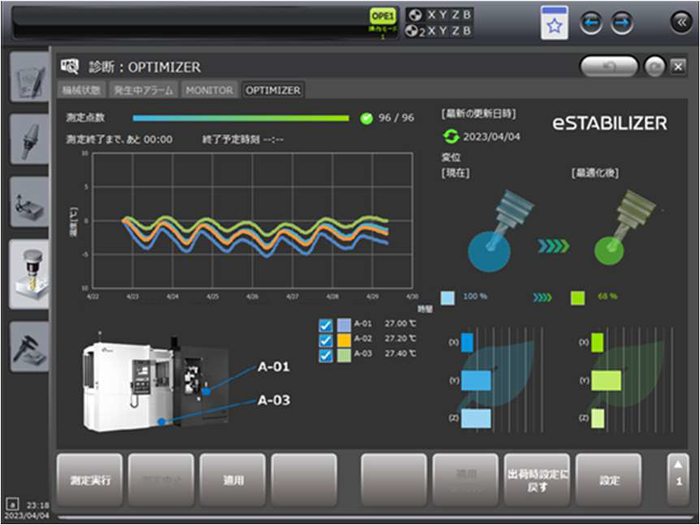Image resolution: width=700 pixels, height=525 pixels.
Task: Select the milling cutter sidebar icon
Action: coord(28,273)
